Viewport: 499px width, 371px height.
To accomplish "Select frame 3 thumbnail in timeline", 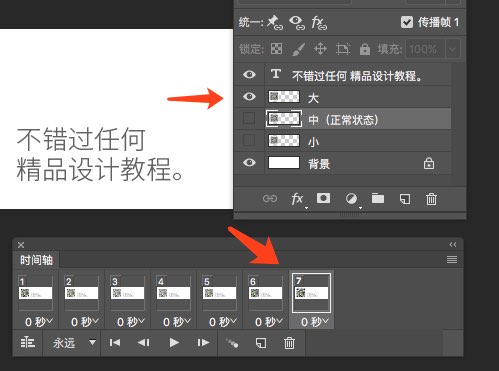I will [x=128, y=293].
